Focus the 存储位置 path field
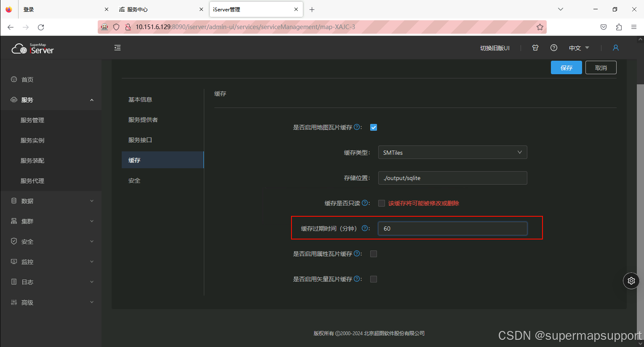 453,178
